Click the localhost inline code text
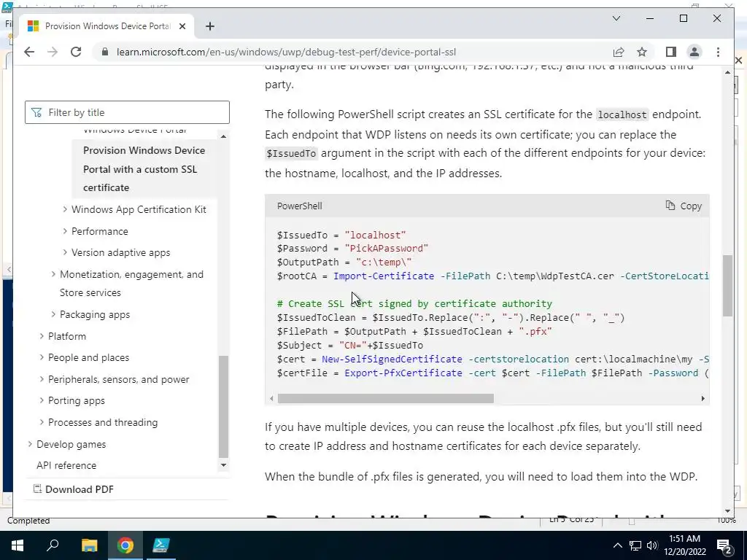The image size is (747, 560). (x=622, y=114)
